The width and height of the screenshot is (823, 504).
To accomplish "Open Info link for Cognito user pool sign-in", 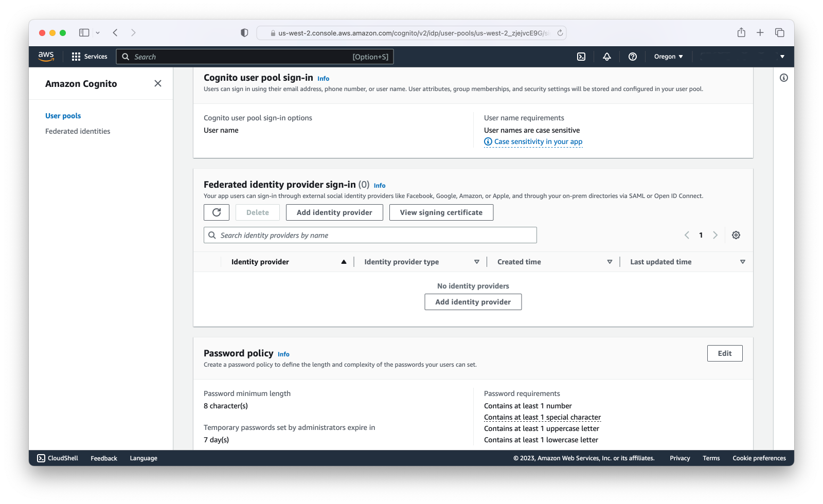I will click(323, 79).
